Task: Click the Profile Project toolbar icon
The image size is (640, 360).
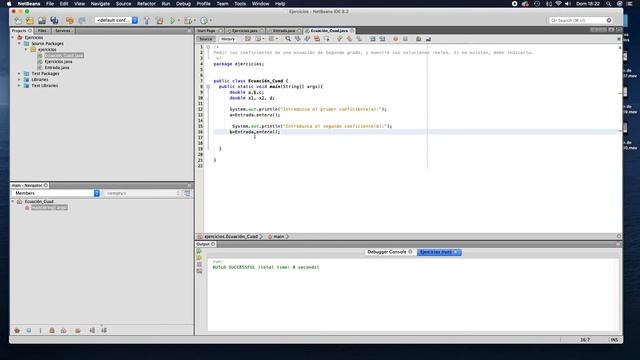Action: click(x=204, y=20)
